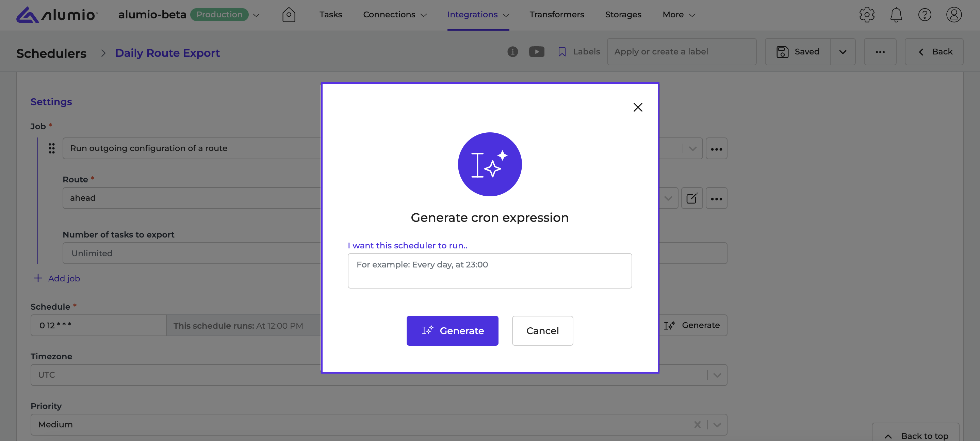The height and width of the screenshot is (441, 980).
Task: Open the environment switcher chevron beside Production
Action: [256, 15]
